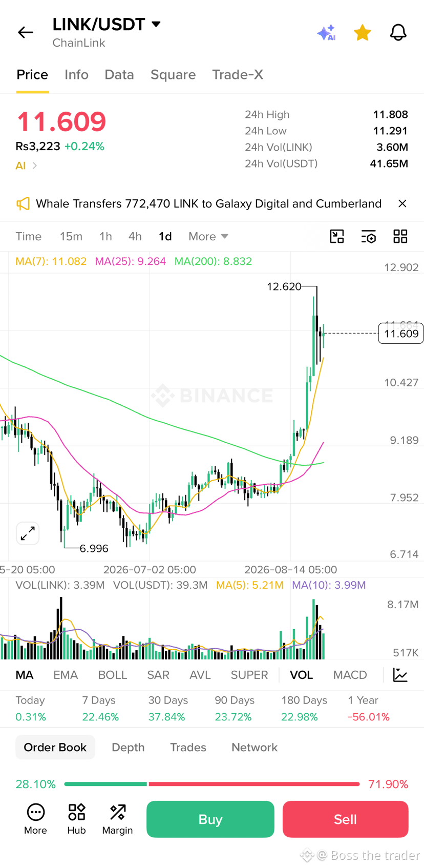Select the 1d interval
The width and height of the screenshot is (424, 868).
165,236
